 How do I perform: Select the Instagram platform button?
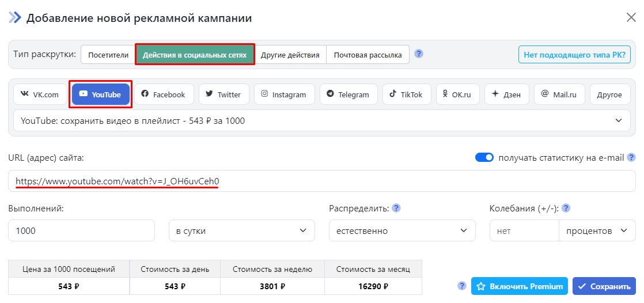[x=284, y=94]
